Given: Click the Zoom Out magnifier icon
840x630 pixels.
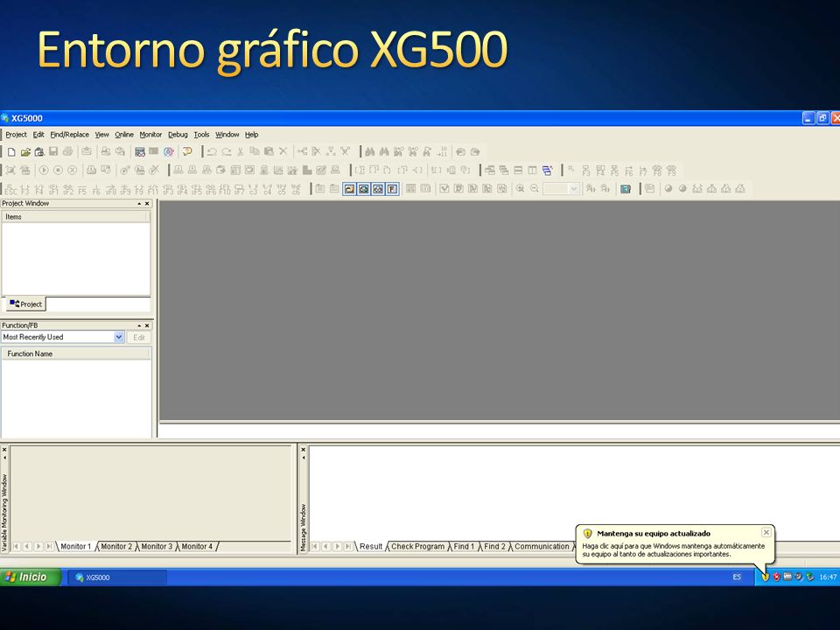Looking at the screenshot, I should tap(534, 189).
